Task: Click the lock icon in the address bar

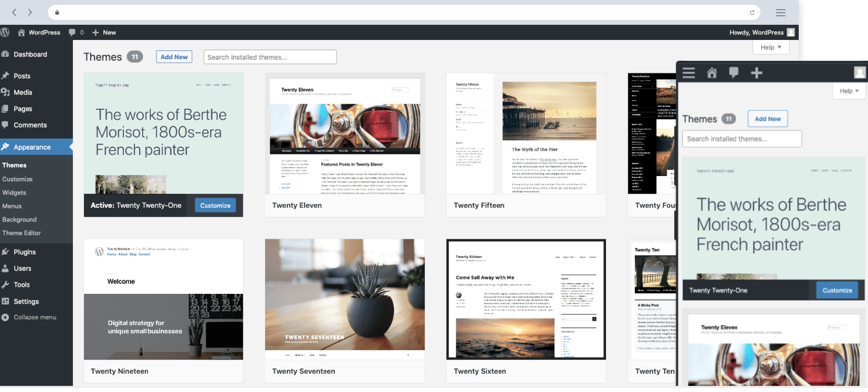Action: (57, 13)
